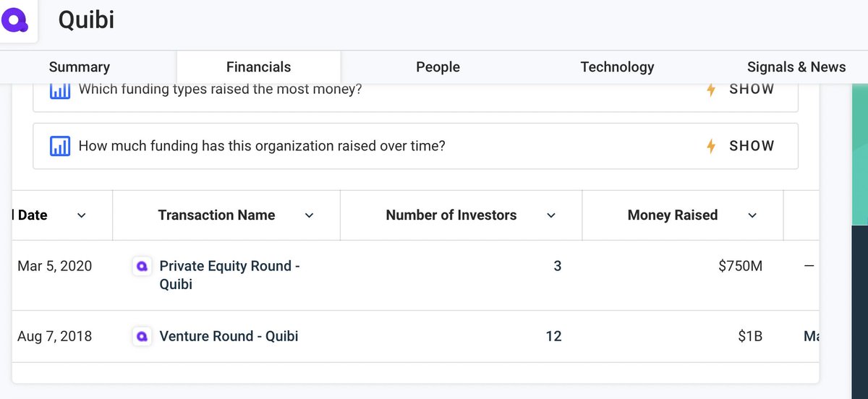Click the chart icon beside funding over time question
The height and width of the screenshot is (399, 868).
tap(60, 146)
